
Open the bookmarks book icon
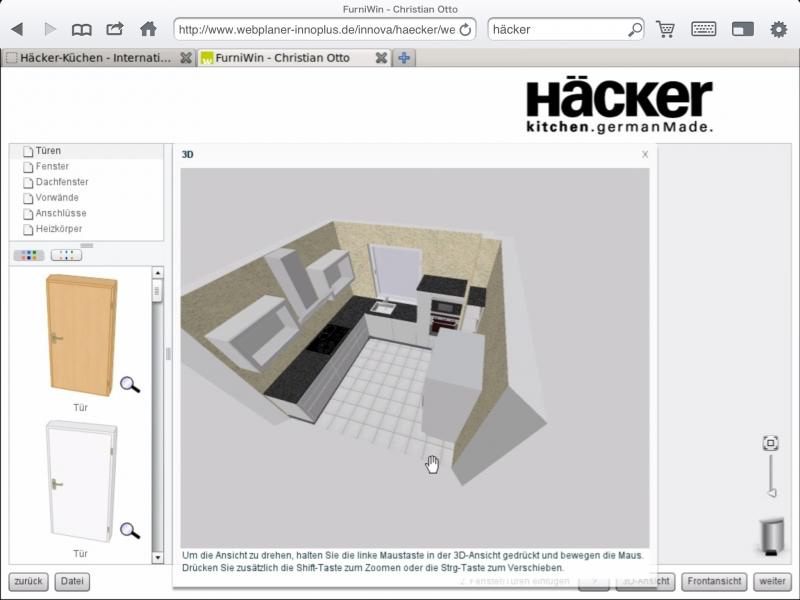[x=82, y=30]
